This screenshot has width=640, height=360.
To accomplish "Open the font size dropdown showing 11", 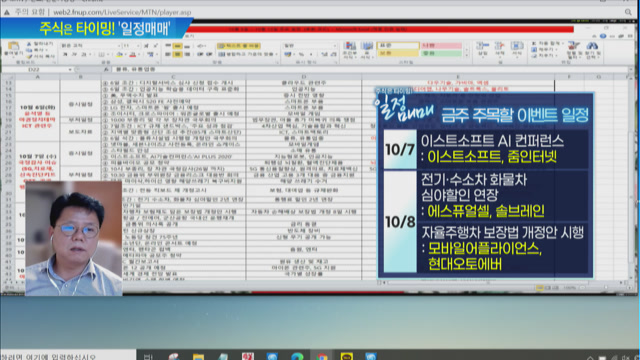I will point(131,46).
